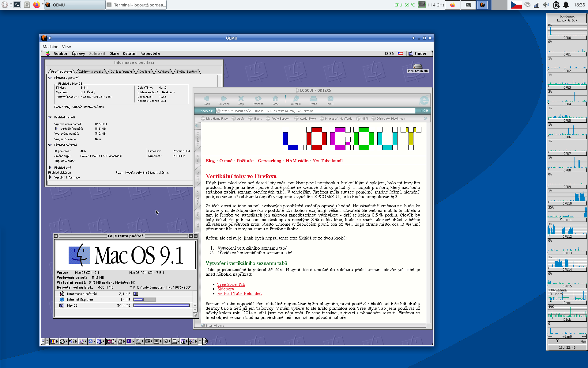This screenshot has height=368, width=588.
Task: Switch to Zařízení a svazky tab
Action: 91,72
